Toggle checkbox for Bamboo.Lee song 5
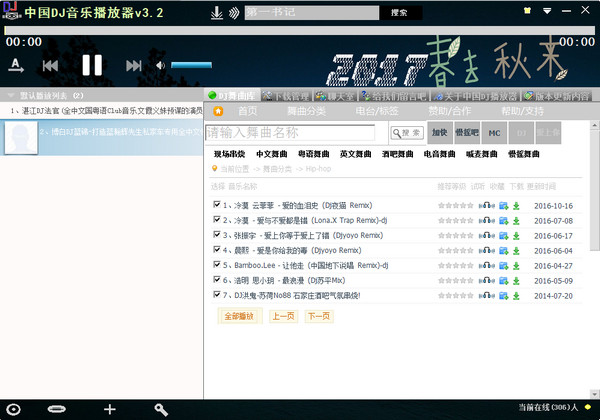The height and width of the screenshot is (420, 600). pos(217,266)
